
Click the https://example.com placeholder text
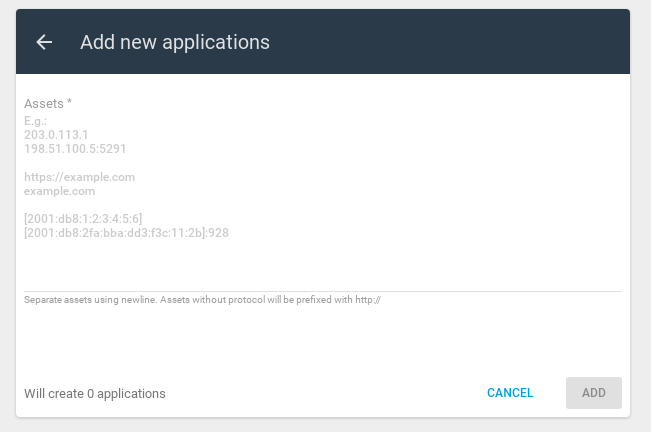click(x=79, y=177)
